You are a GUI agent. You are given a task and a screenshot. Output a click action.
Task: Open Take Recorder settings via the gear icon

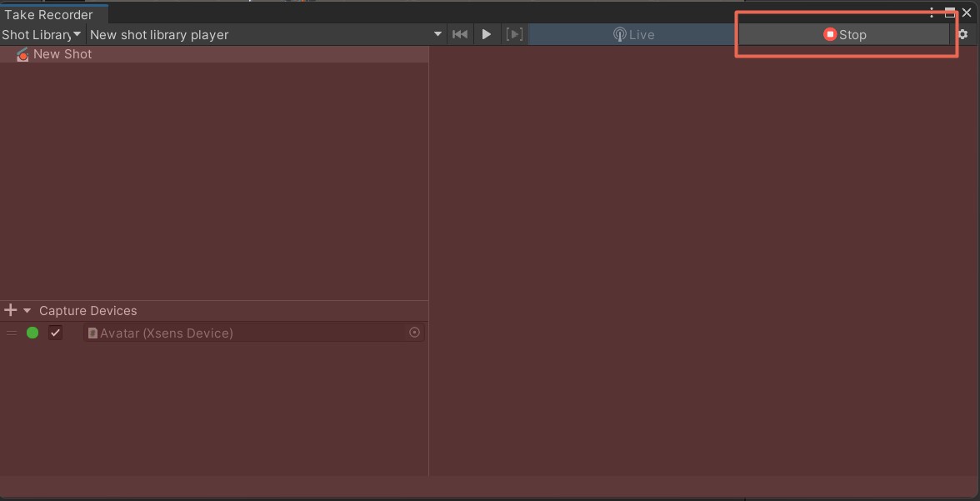963,34
